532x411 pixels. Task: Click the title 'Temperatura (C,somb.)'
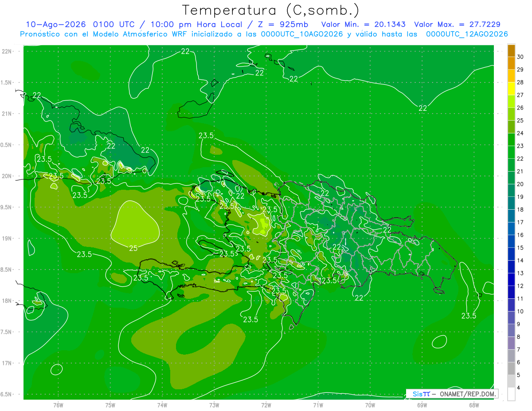pyautogui.click(x=271, y=10)
